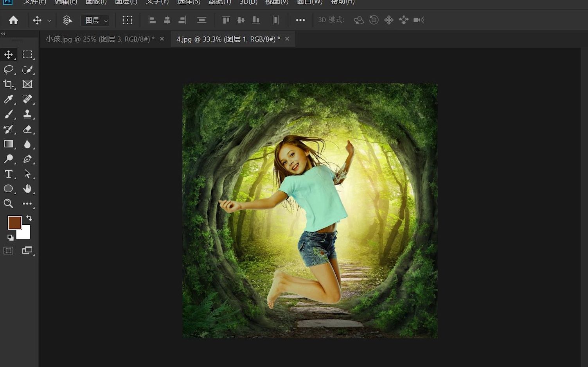The width and height of the screenshot is (588, 367).
Task: Select 3D roll mode icon
Action: tap(374, 20)
